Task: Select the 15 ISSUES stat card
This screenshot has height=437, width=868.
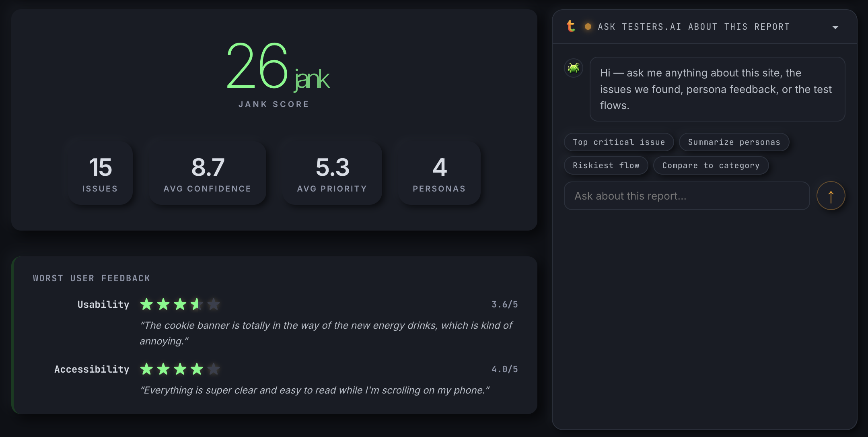Action: pyautogui.click(x=100, y=173)
